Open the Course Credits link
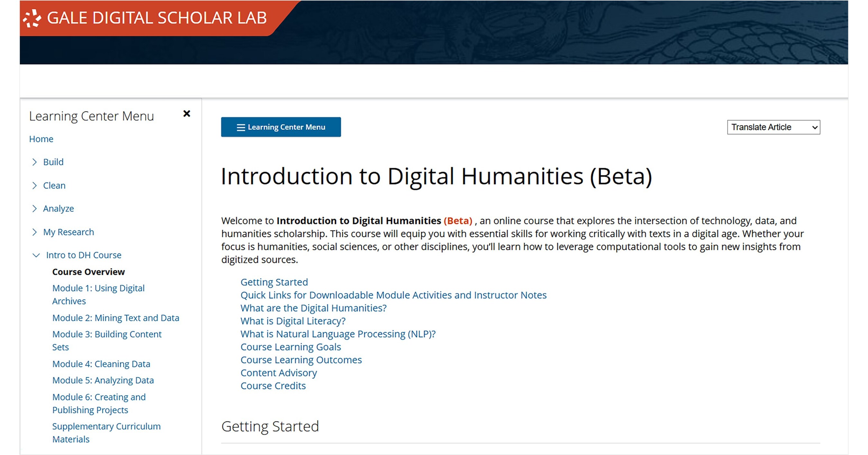The width and height of the screenshot is (868, 455). coord(273,385)
